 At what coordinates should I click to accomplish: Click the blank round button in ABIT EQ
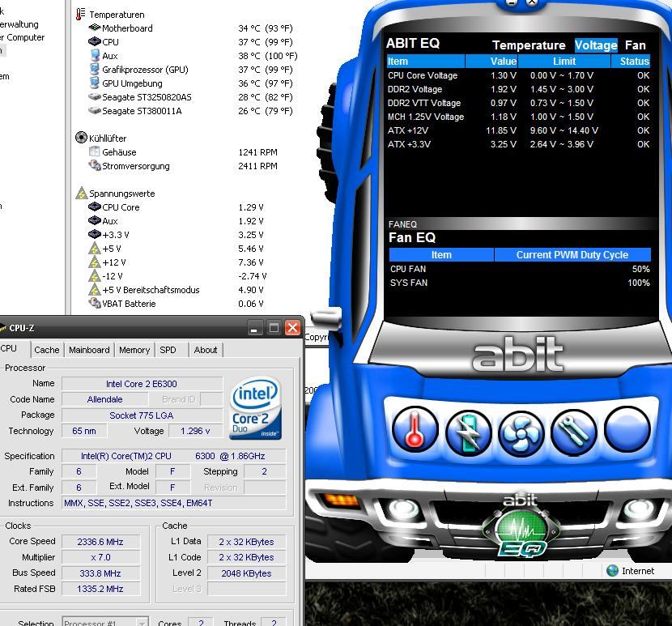tap(627, 429)
